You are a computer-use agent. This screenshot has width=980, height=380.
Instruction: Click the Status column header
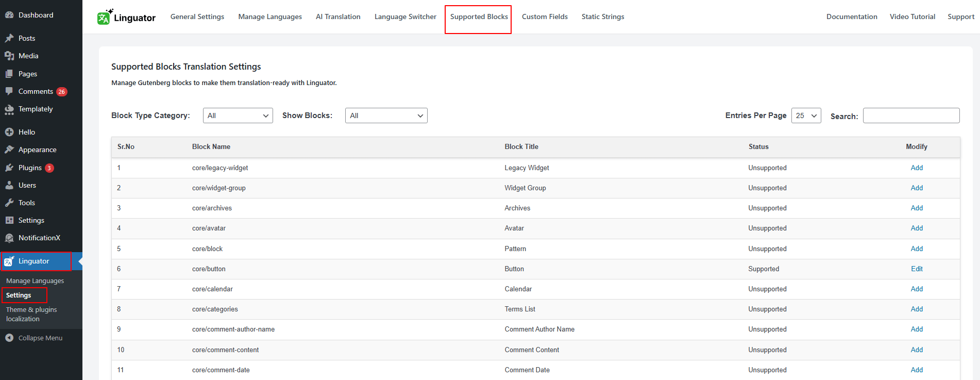[x=758, y=146]
